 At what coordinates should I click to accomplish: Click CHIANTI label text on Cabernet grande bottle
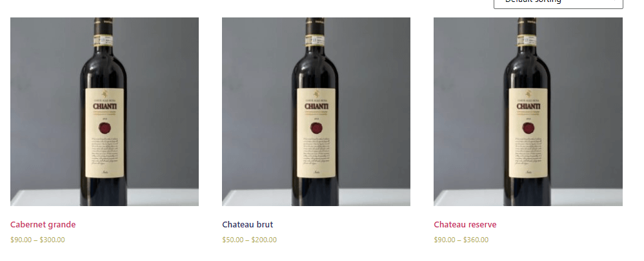(x=105, y=106)
